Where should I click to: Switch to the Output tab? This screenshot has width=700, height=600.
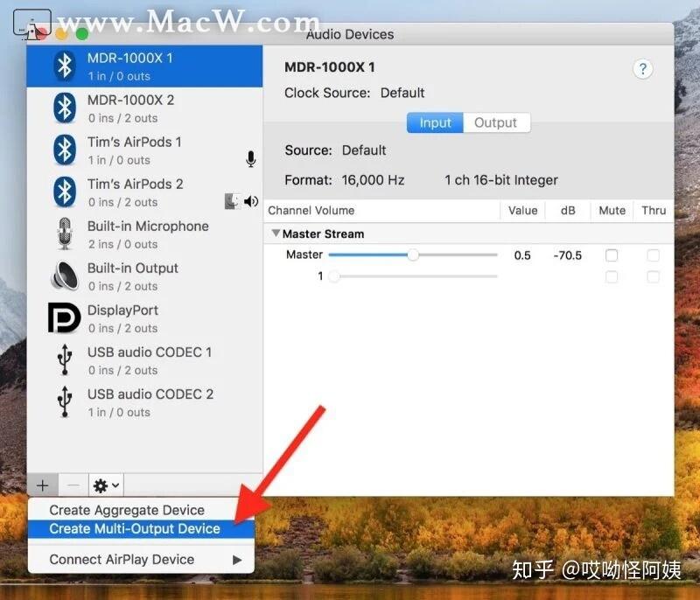point(496,122)
